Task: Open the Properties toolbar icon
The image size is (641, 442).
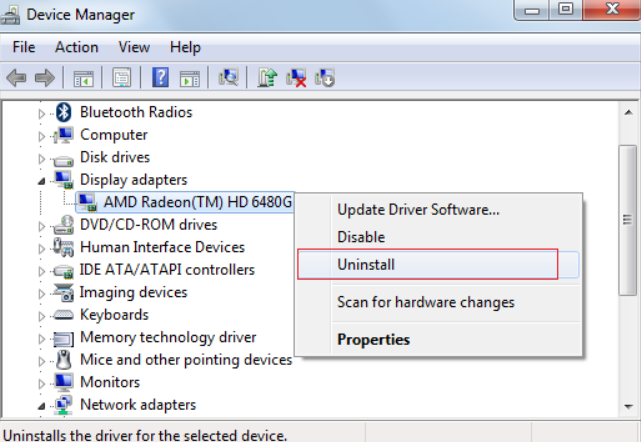Action: [122, 77]
